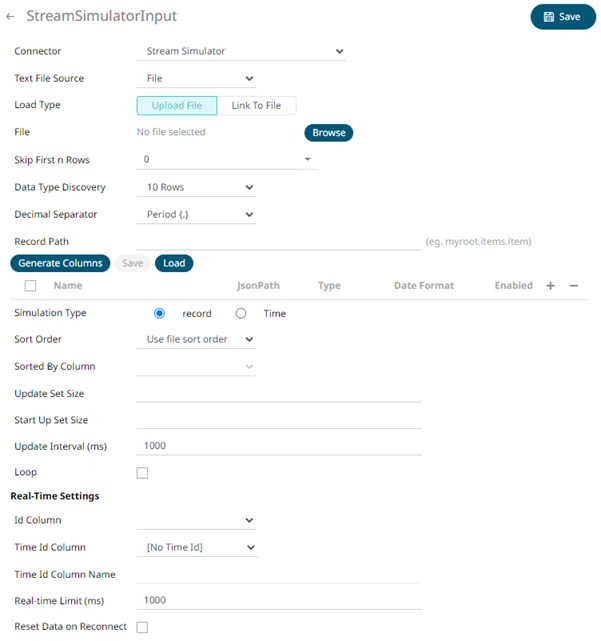This screenshot has width=601, height=641.
Task: Switch to the Link To File tab
Action: coord(256,105)
